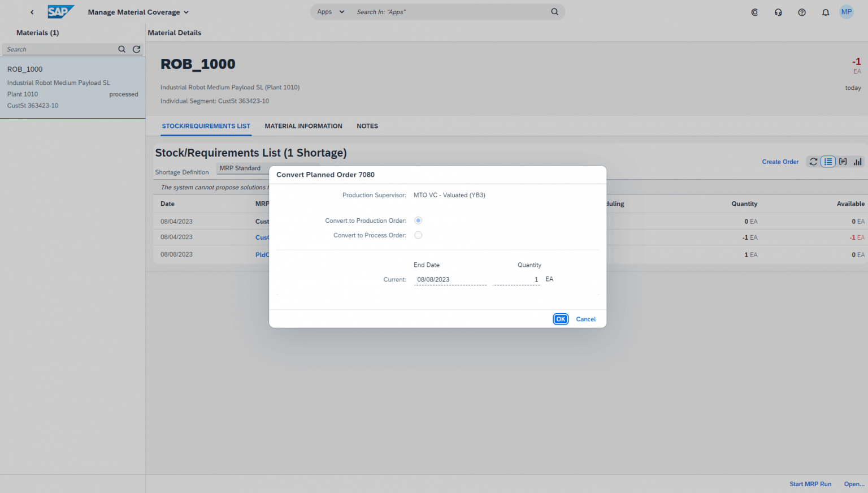Select the list view icon
868x493 pixels.
point(828,161)
